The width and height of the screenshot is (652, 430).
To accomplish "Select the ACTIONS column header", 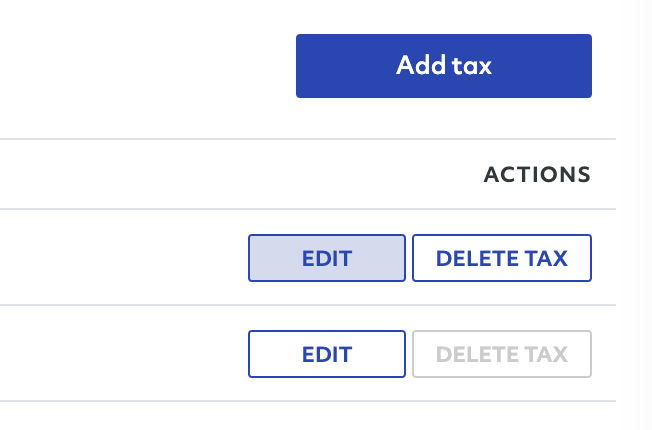I will click(x=537, y=174).
